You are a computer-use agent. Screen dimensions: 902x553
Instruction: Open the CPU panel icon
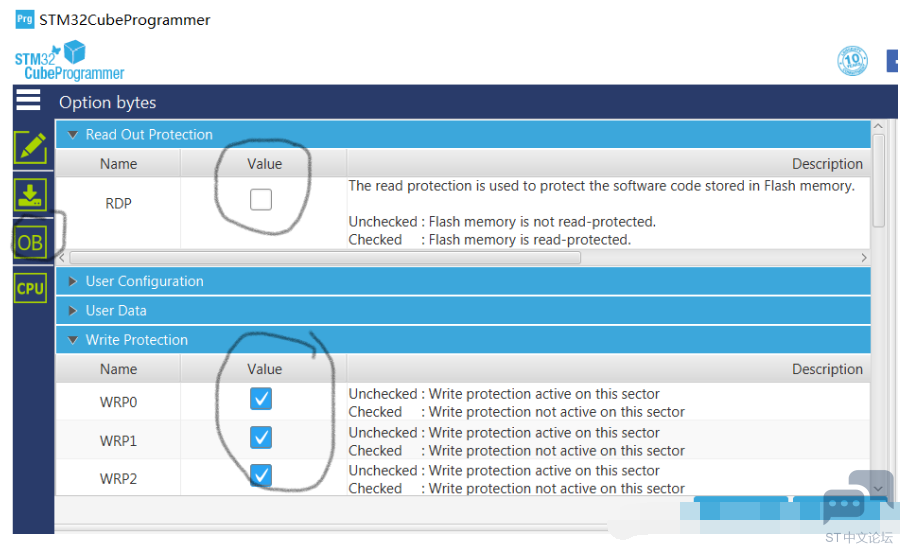click(30, 288)
